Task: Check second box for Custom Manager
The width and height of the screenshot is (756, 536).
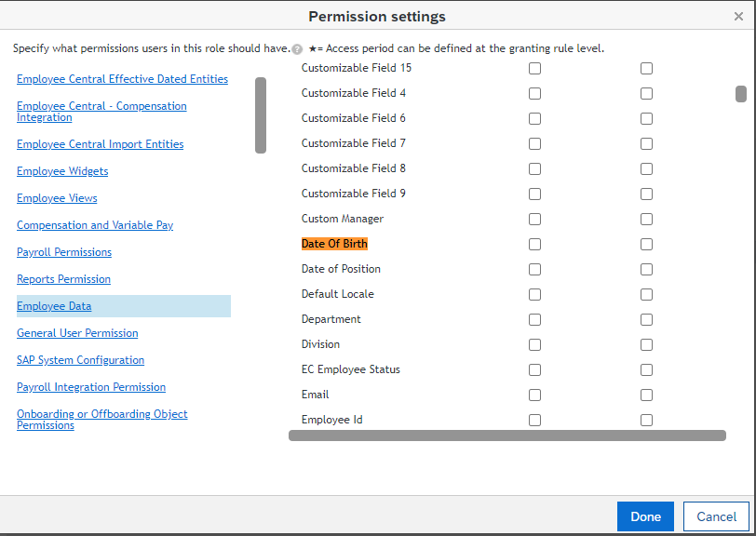Action: (646, 220)
